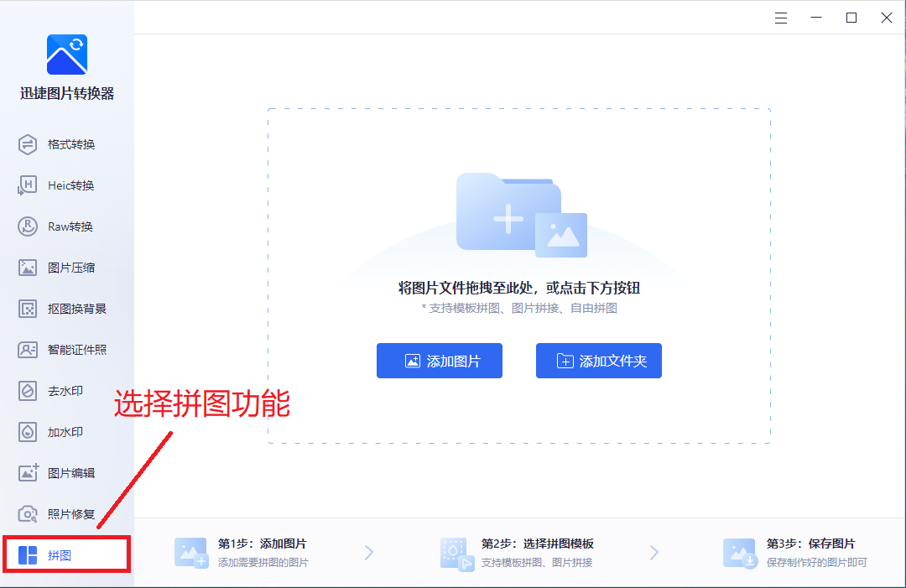Click the 第1步：添加图片 heading

click(x=262, y=544)
